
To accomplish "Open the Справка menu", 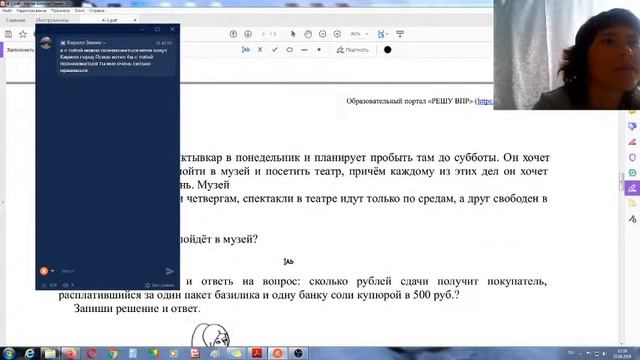I will (x=97, y=11).
